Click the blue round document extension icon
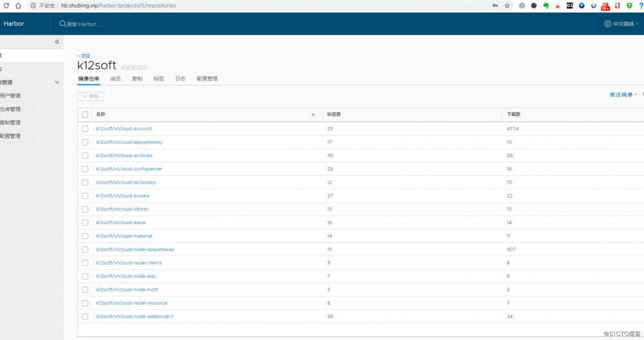The height and width of the screenshot is (340, 644). (594, 6)
